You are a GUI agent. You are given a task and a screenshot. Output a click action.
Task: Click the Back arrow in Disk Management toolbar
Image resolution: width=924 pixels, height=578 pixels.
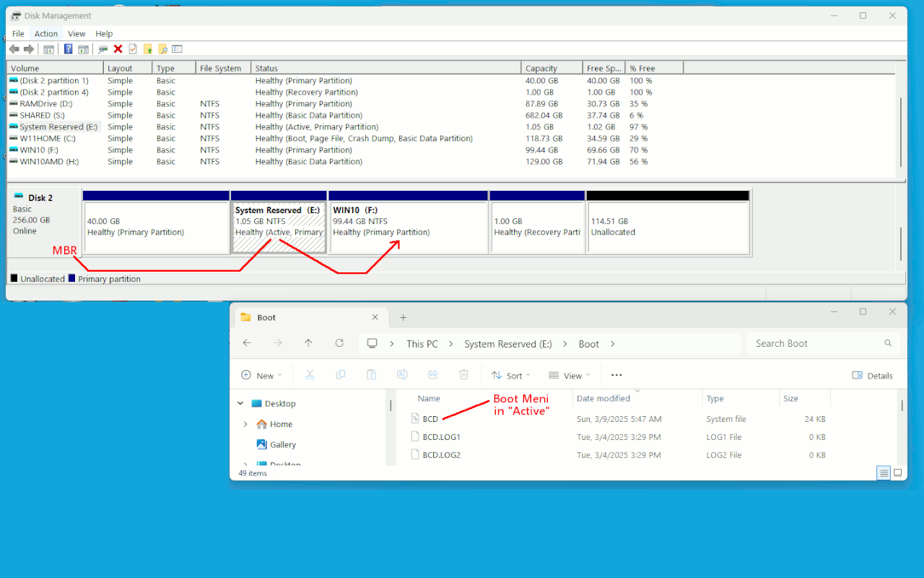tap(14, 49)
